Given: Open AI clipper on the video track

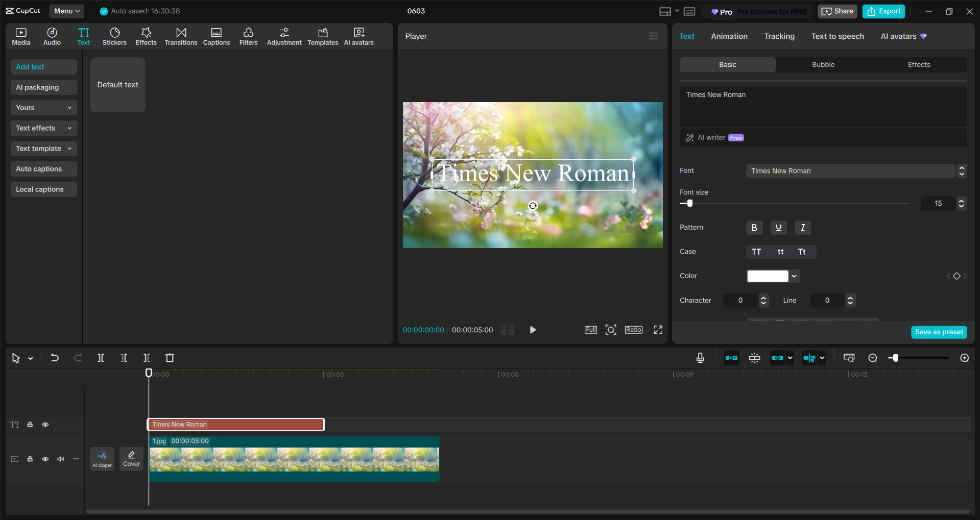Looking at the screenshot, I should pyautogui.click(x=102, y=458).
